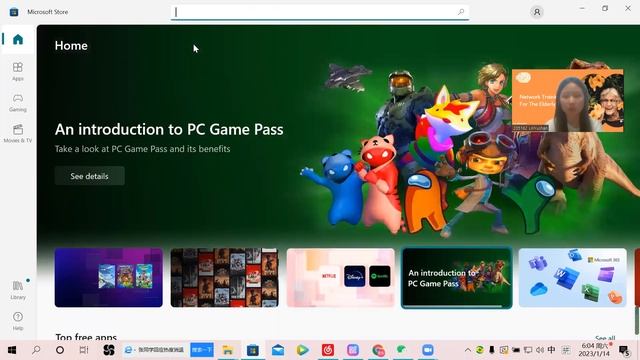
Task: Open the purple square app on taskbar
Action: point(353,350)
